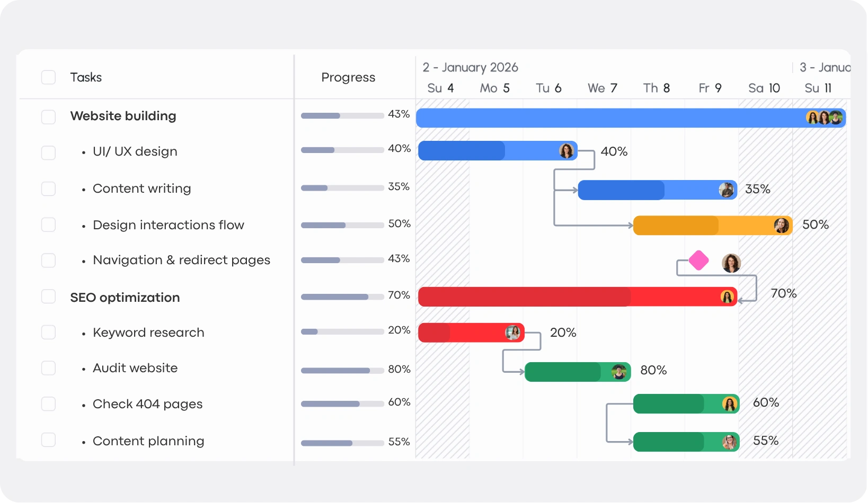Click Content planning progress bar at 55%
Image resolution: width=868 pixels, height=503 pixels.
(342, 443)
